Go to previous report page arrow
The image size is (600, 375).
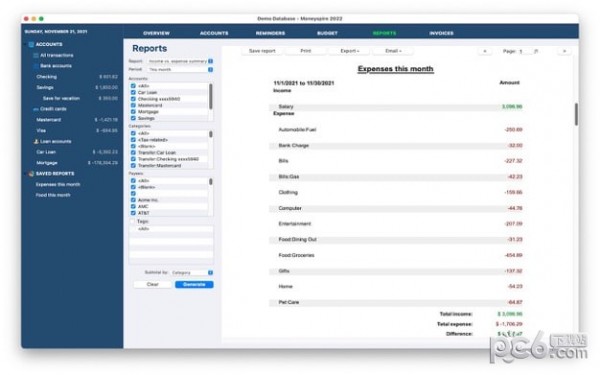pos(485,51)
